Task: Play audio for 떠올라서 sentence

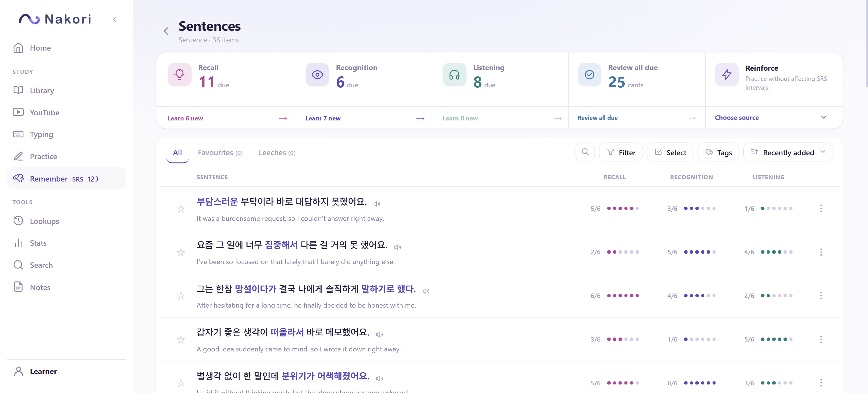Action: point(379,334)
